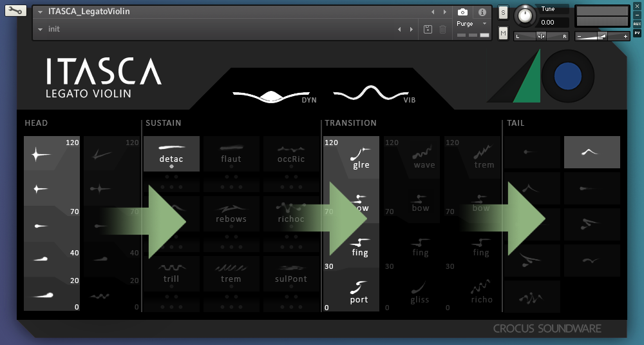Adjust the Tune knob
This screenshot has width=644, height=345.
[x=525, y=15]
